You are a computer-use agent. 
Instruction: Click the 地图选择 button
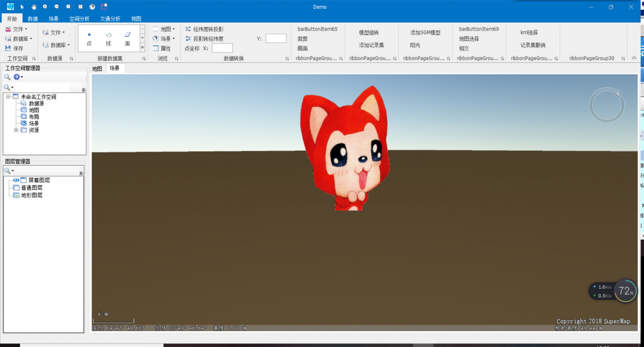coord(469,39)
